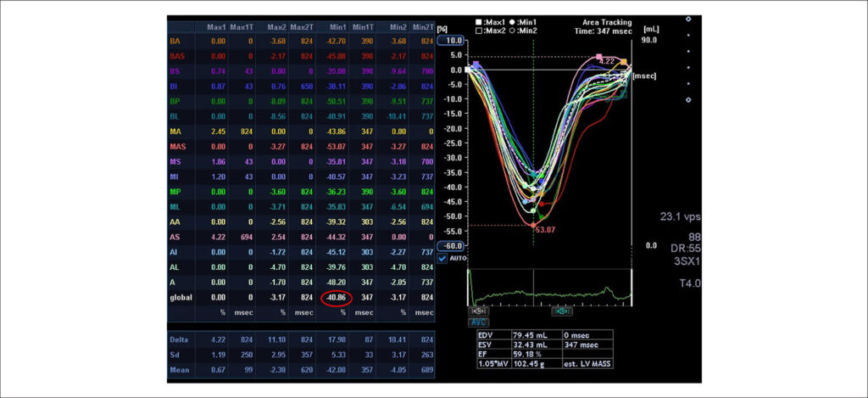Click the Min1 column header
This screenshot has width=868, height=398.
(x=337, y=27)
